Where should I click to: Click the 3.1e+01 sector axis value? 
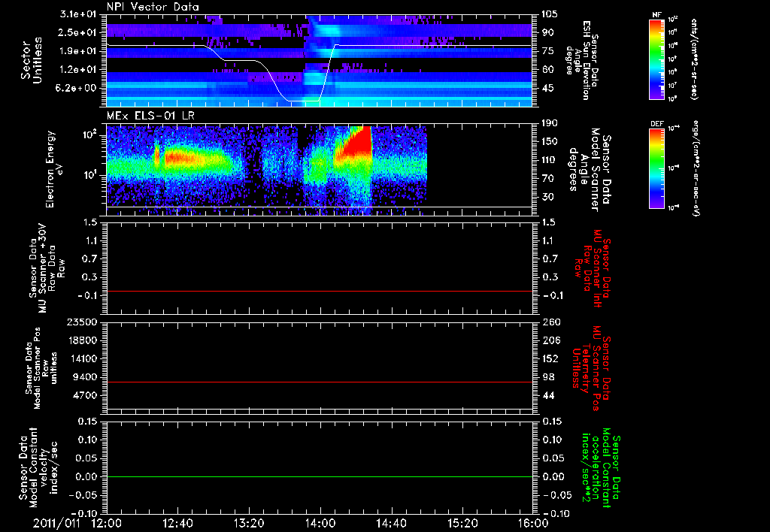coord(77,14)
